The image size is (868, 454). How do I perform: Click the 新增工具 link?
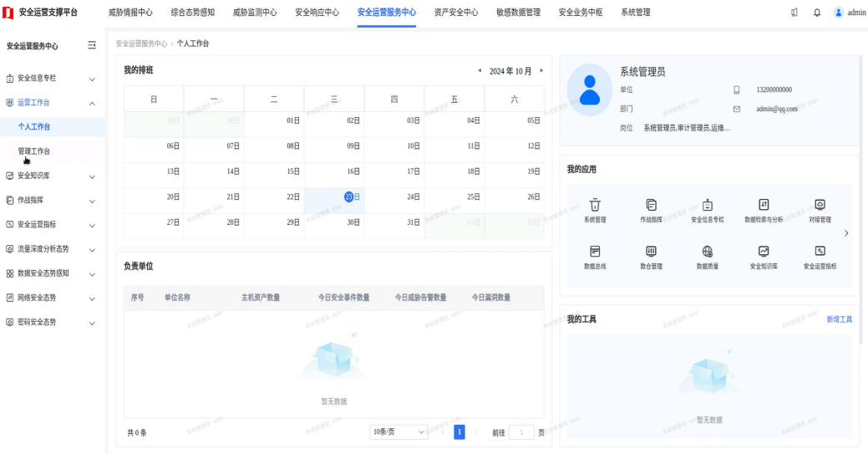click(x=839, y=319)
